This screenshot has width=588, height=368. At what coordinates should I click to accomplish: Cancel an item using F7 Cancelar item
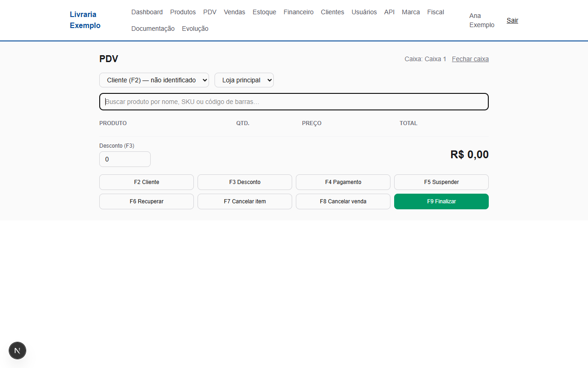tap(245, 201)
